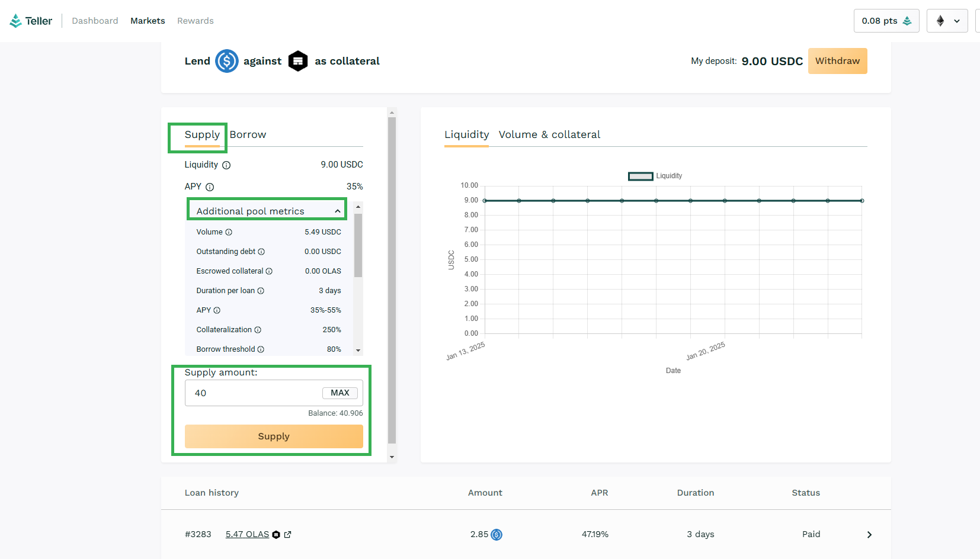Collapse the Additional pool metrics section
Image resolution: width=980 pixels, height=559 pixels.
[337, 211]
